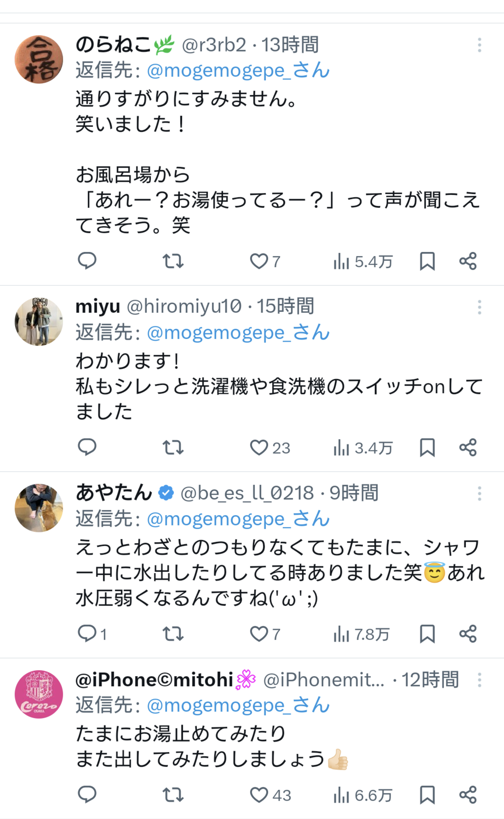Open more options for のらねこ's tweet
Screen dimensions: 504x819
coord(479,45)
